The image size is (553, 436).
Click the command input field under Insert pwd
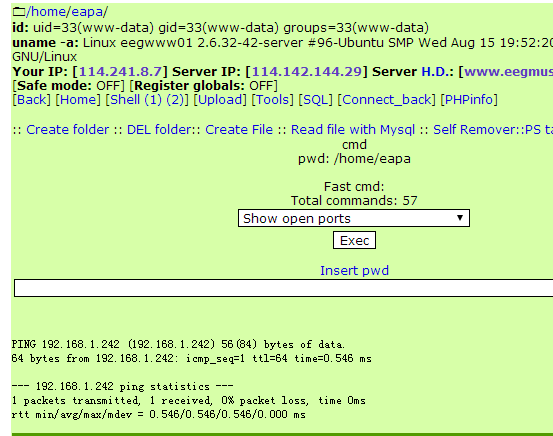(x=283, y=288)
